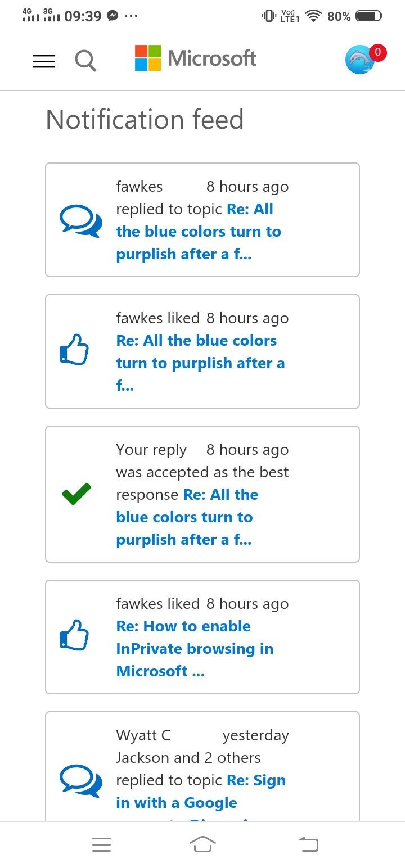405x868 pixels.
Task: Open the 'Re: How to enable InPrivate browsing' link
Action: (194, 648)
